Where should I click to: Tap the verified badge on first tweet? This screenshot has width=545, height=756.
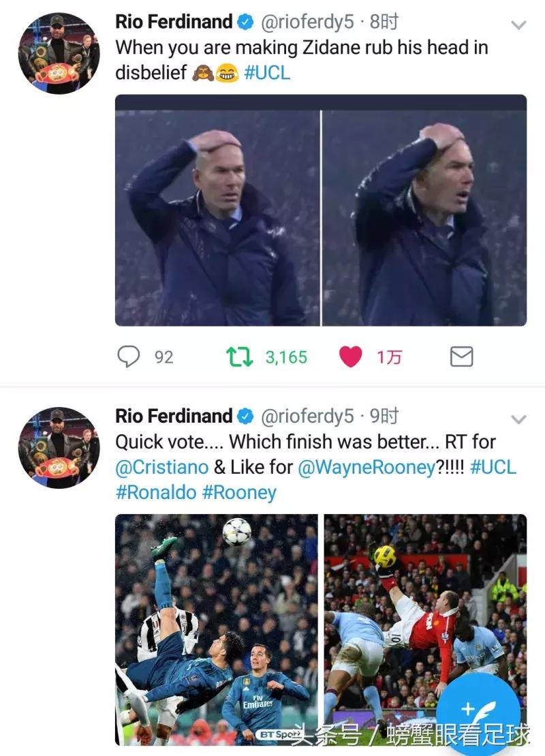tap(245, 22)
